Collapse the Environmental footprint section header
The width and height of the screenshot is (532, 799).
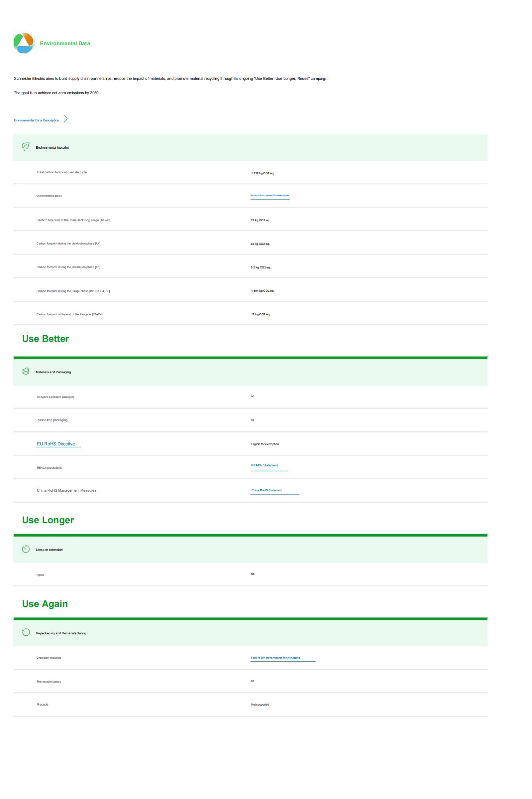[x=250, y=148]
